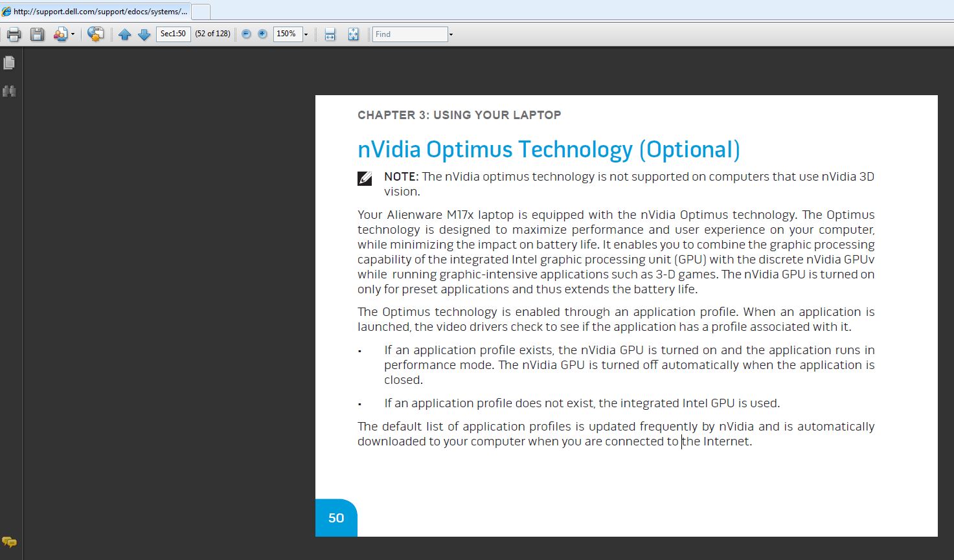
Task: Zoom in using the plus button
Action: 262,34
